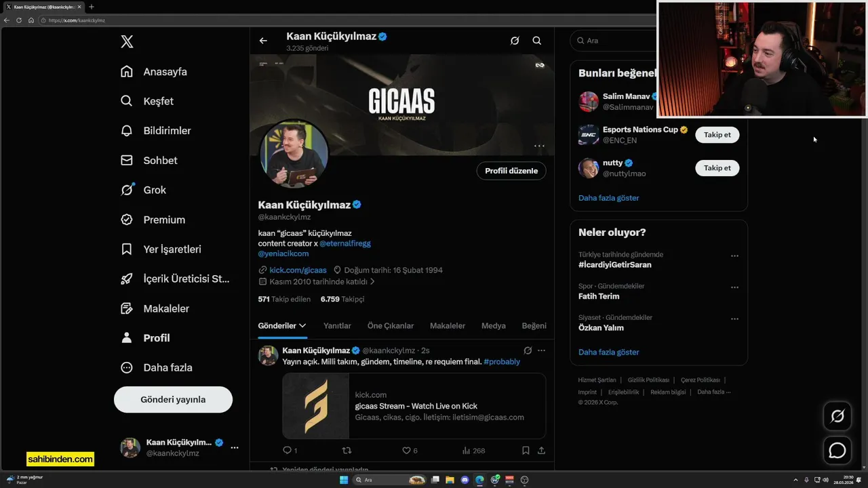Switch to Makaleler tab
Viewport: 868px width, 488px height.
tap(448, 326)
